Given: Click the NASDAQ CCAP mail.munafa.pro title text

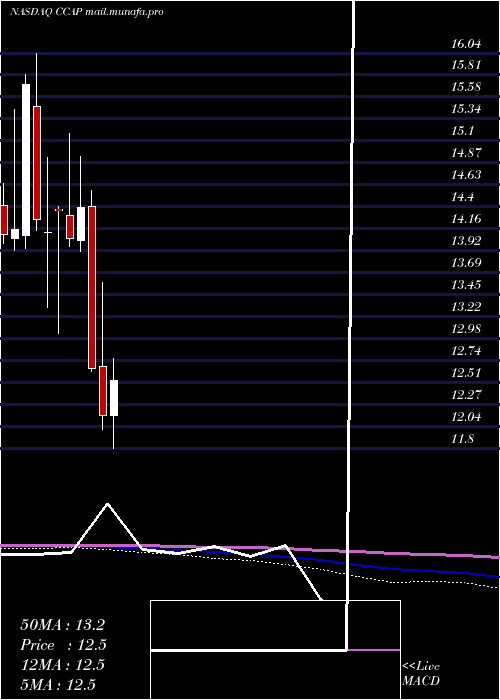Looking at the screenshot, I should [x=87, y=12].
